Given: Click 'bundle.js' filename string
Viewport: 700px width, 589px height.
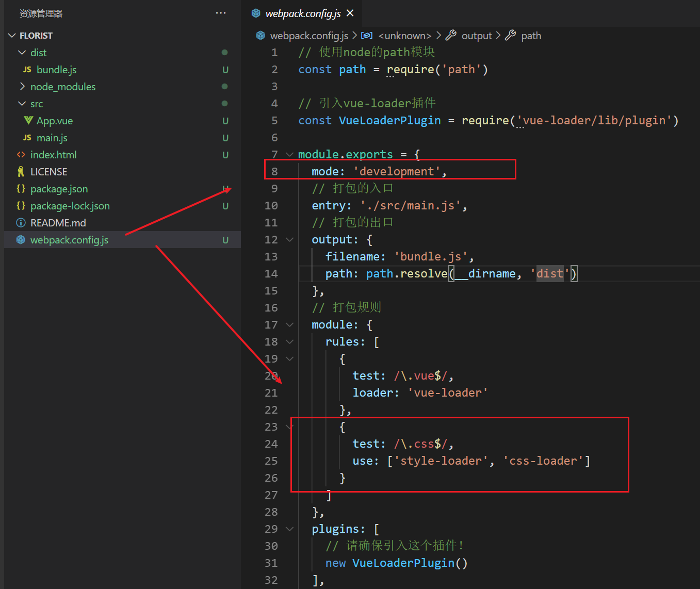Looking at the screenshot, I should [x=431, y=256].
